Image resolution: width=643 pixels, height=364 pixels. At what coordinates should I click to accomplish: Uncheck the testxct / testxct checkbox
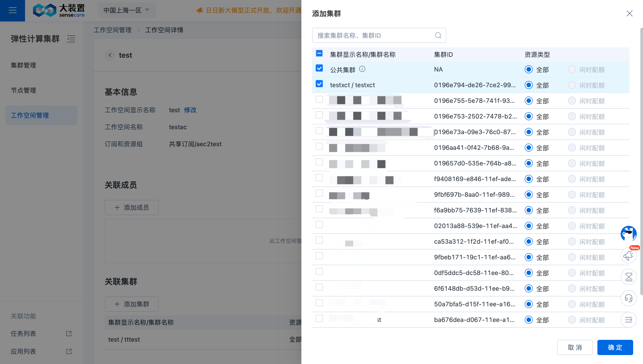[319, 84]
